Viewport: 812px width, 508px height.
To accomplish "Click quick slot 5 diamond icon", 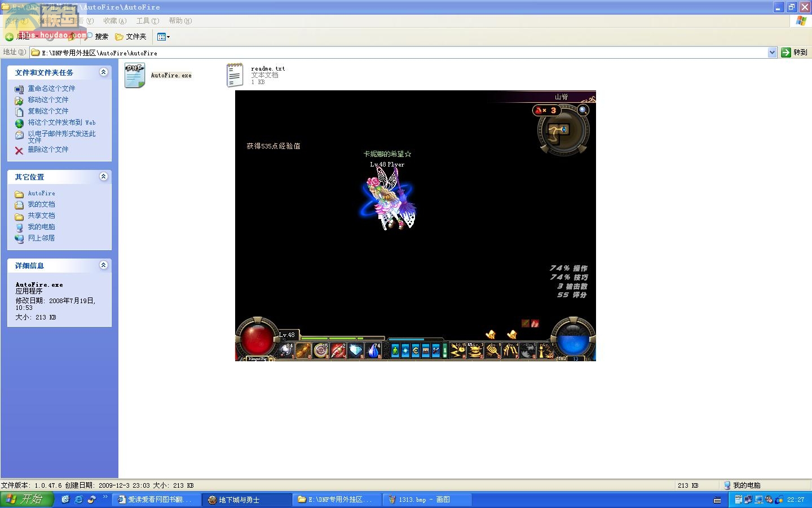I will coord(356,351).
